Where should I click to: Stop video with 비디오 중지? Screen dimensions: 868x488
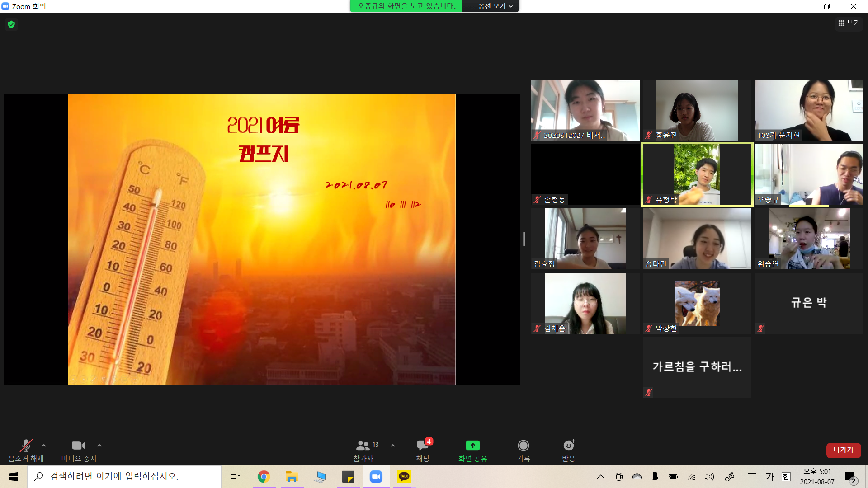pyautogui.click(x=79, y=446)
